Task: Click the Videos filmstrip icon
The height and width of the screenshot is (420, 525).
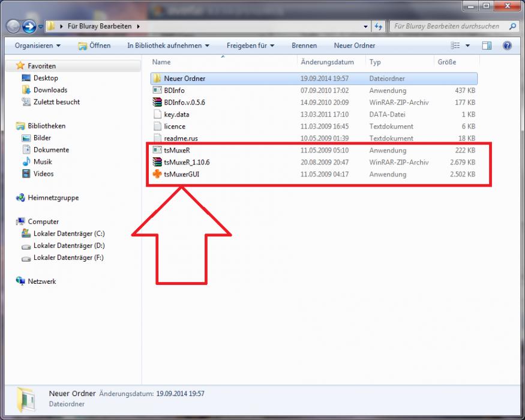Action: (x=26, y=173)
